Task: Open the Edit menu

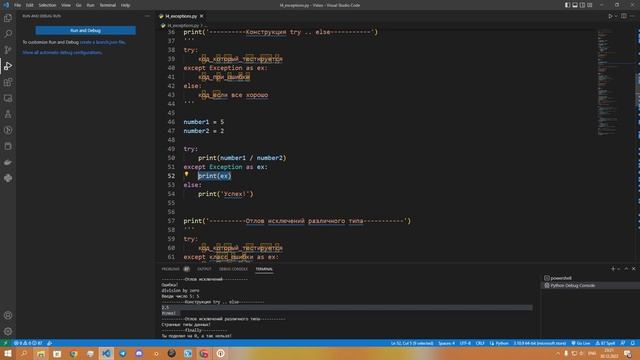Action: [30, 5]
